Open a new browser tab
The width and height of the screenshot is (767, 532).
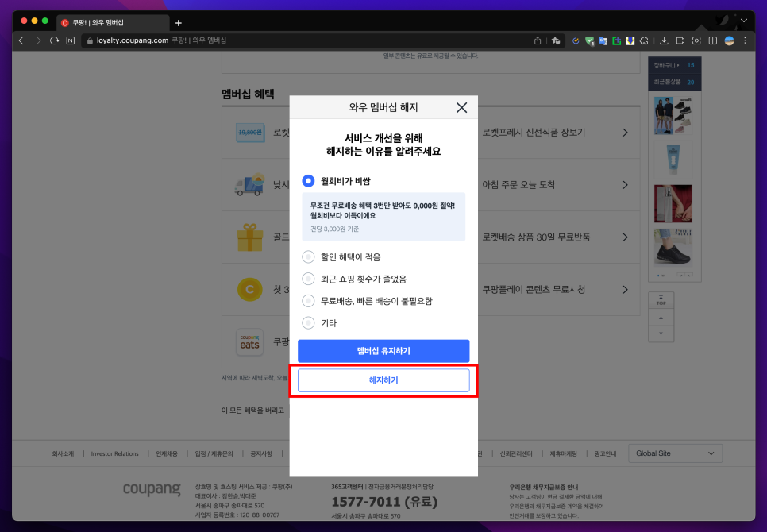(x=179, y=23)
